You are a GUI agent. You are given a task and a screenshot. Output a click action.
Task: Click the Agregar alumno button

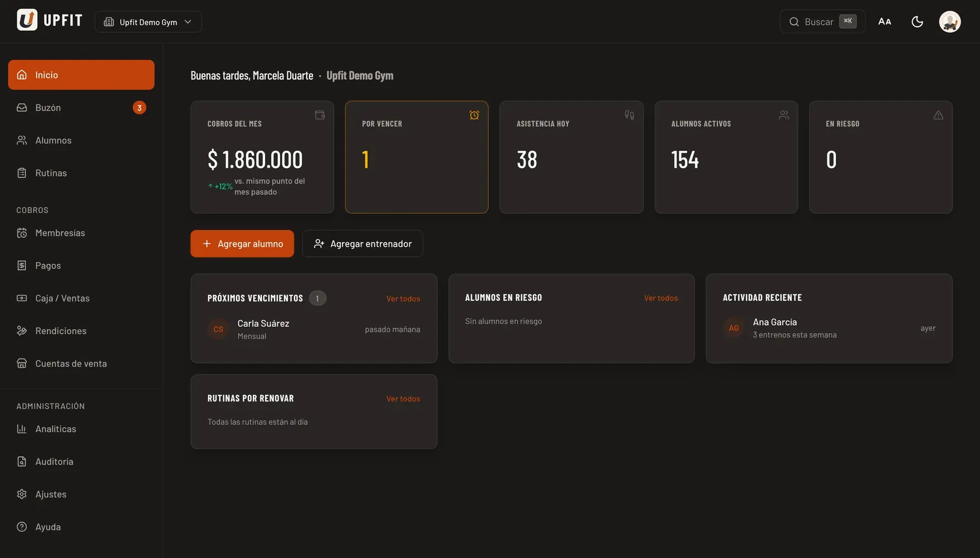coord(242,244)
